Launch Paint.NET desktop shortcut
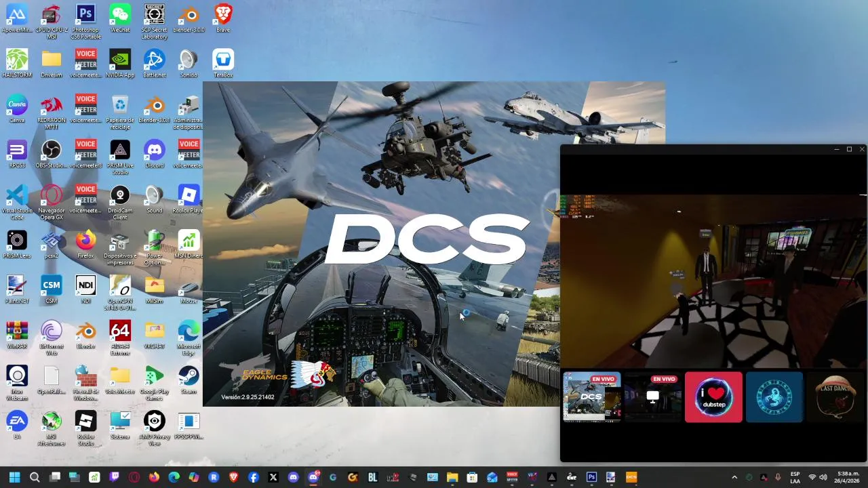The image size is (868, 488). tap(17, 289)
